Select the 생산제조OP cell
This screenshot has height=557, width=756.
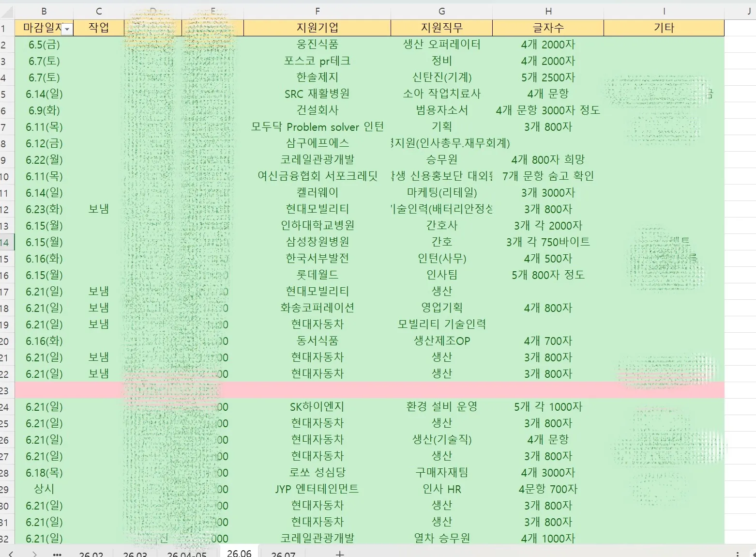point(441,341)
